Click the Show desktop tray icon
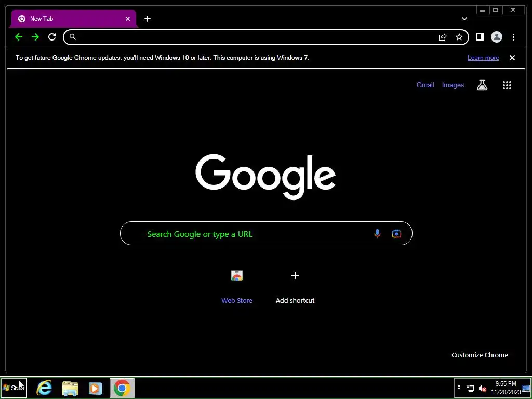532x399 pixels. tap(526, 388)
